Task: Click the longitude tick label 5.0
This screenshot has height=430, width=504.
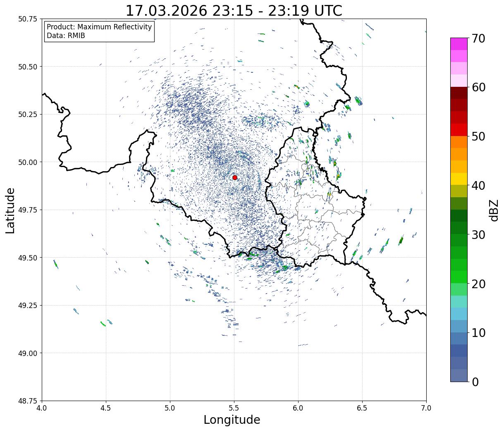Action: pyautogui.click(x=170, y=408)
